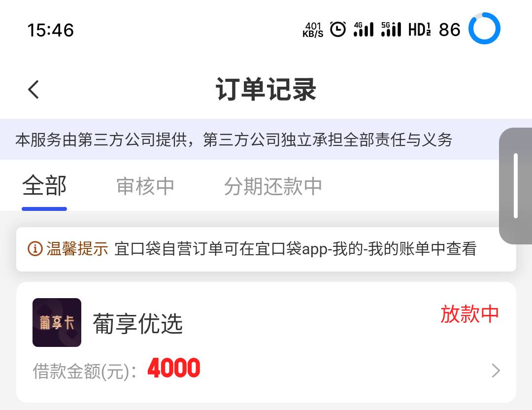532x410 pixels.
Task: Tap the 放款中 status label
Action: coord(469,314)
